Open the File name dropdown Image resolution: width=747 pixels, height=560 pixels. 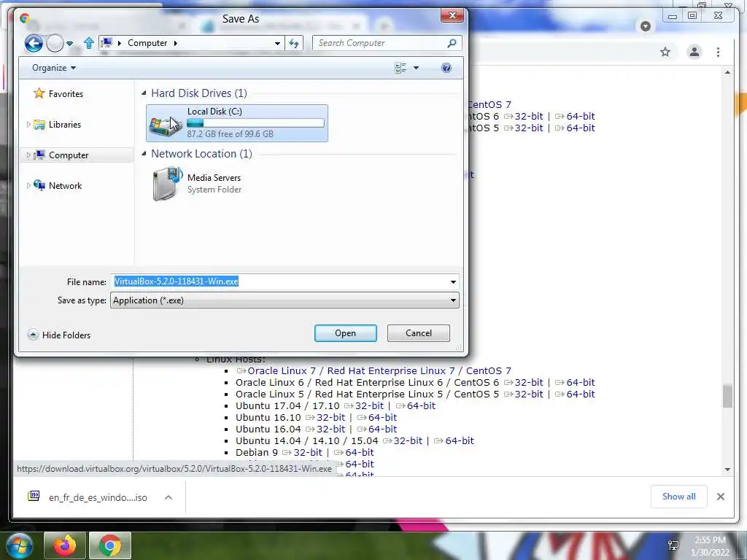click(453, 282)
